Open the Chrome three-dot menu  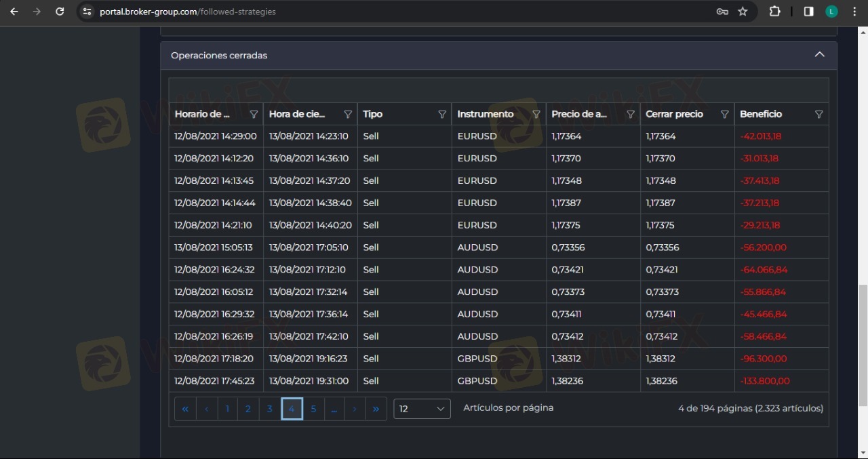point(854,12)
